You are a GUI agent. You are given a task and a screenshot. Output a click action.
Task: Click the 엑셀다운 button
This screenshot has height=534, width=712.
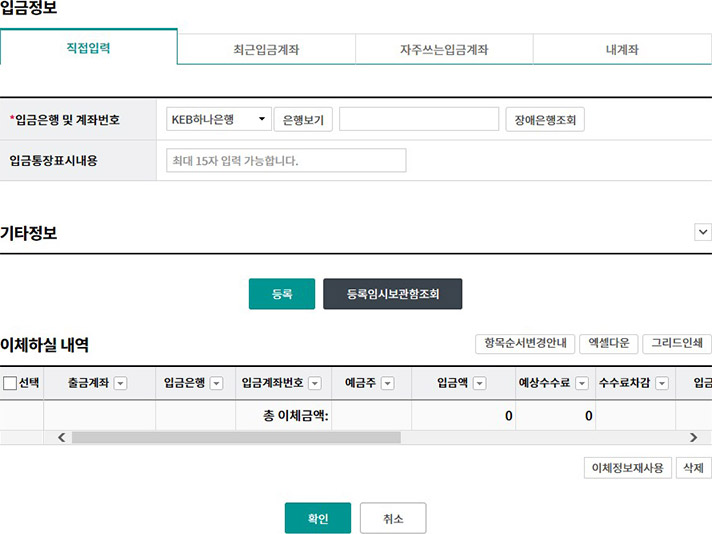[x=608, y=344]
